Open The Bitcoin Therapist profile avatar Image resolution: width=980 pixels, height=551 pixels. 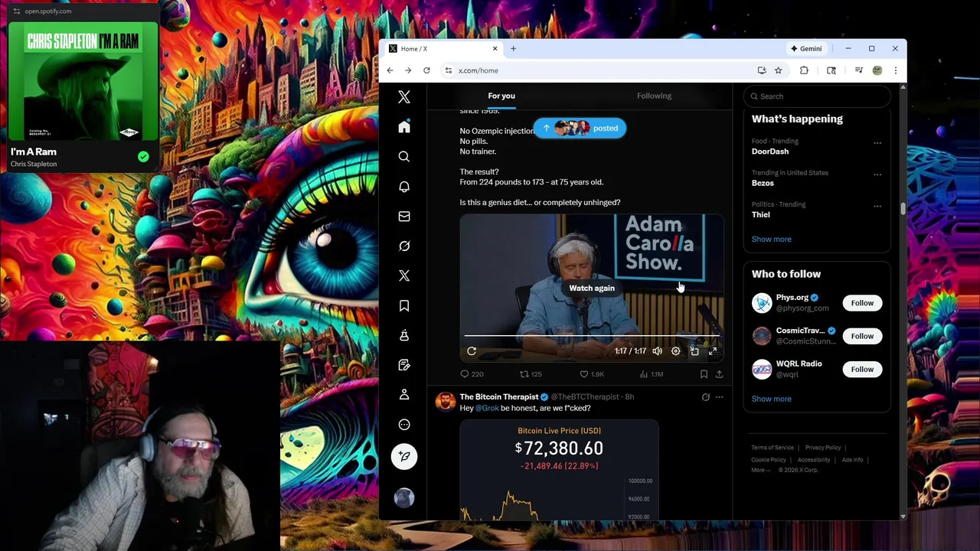446,402
